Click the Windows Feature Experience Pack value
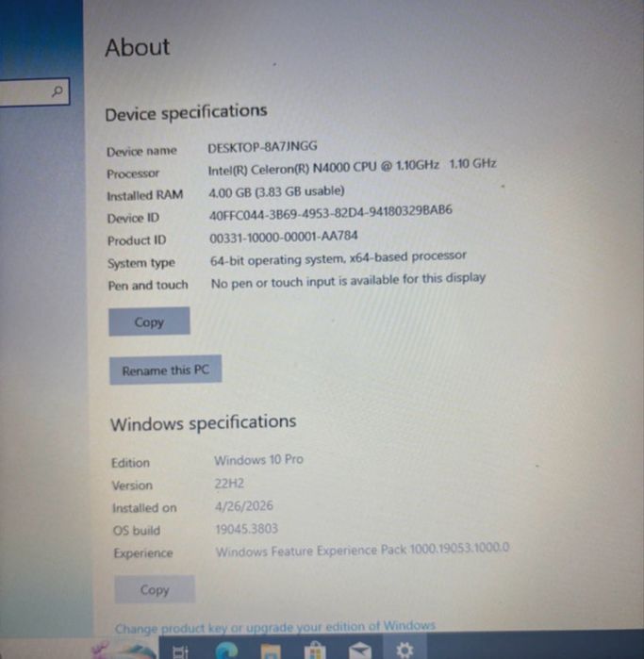 (362, 550)
